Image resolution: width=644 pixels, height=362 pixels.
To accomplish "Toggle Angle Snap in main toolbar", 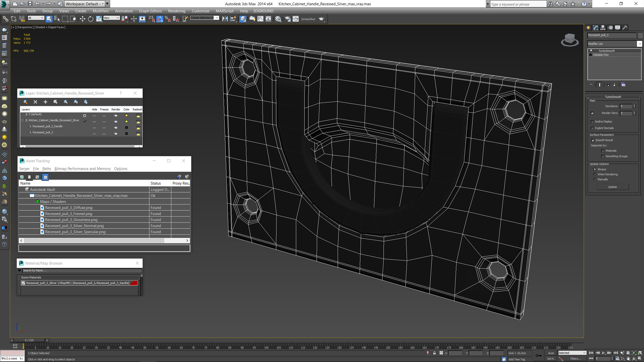I will pos(160,19).
